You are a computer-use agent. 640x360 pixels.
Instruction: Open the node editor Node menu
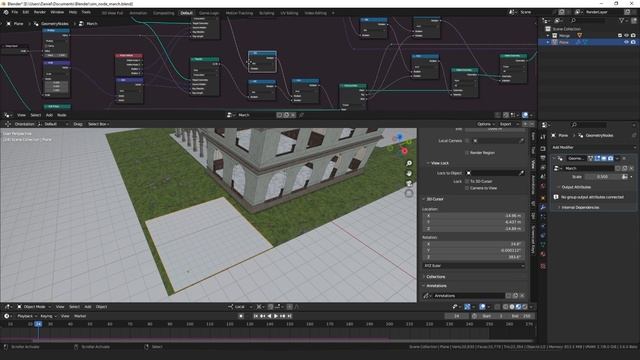[62, 115]
